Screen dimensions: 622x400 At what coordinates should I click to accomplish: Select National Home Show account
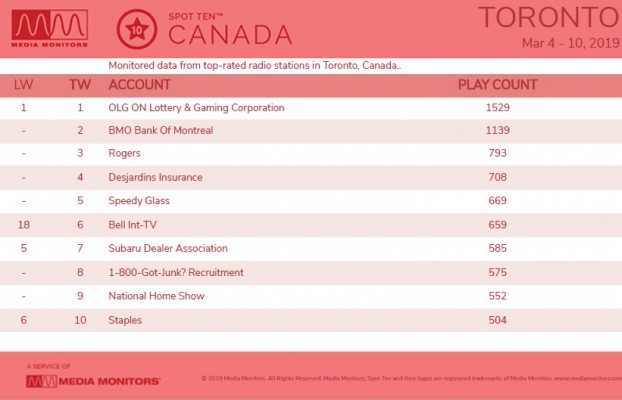click(x=157, y=296)
